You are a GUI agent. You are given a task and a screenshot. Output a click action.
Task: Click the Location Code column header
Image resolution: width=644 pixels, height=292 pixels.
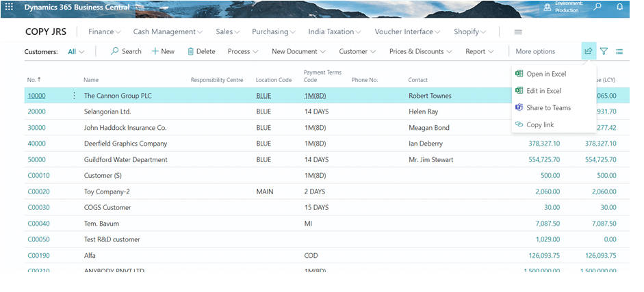coord(274,80)
